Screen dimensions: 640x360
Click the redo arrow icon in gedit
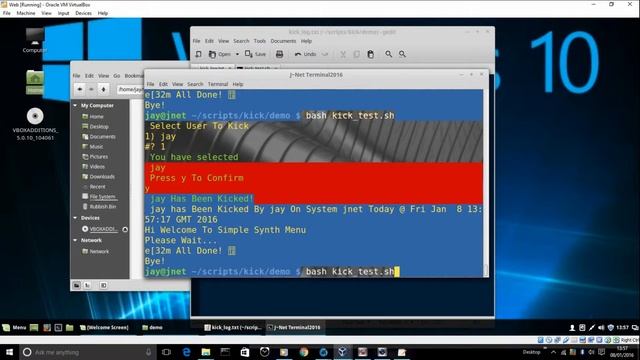(325, 54)
